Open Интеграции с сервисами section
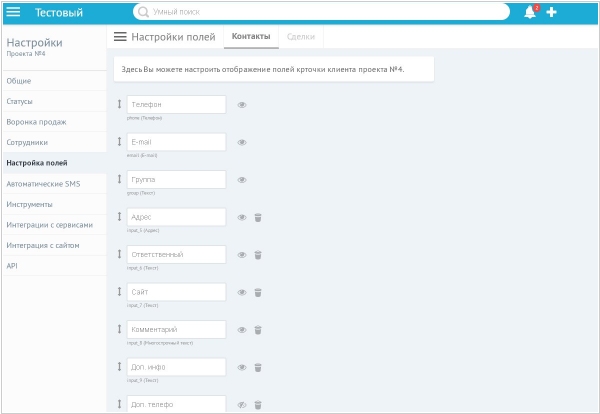Viewport: 600px width, 414px height. (x=54, y=225)
